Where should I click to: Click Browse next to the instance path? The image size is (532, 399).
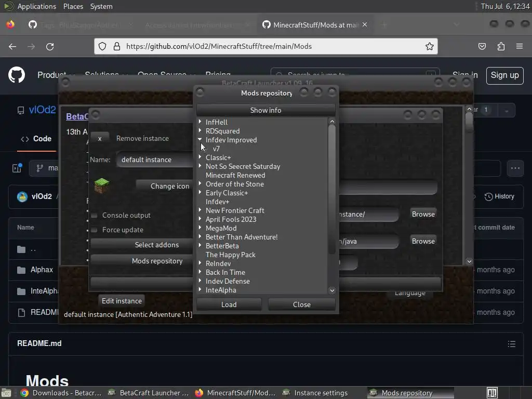(423, 214)
